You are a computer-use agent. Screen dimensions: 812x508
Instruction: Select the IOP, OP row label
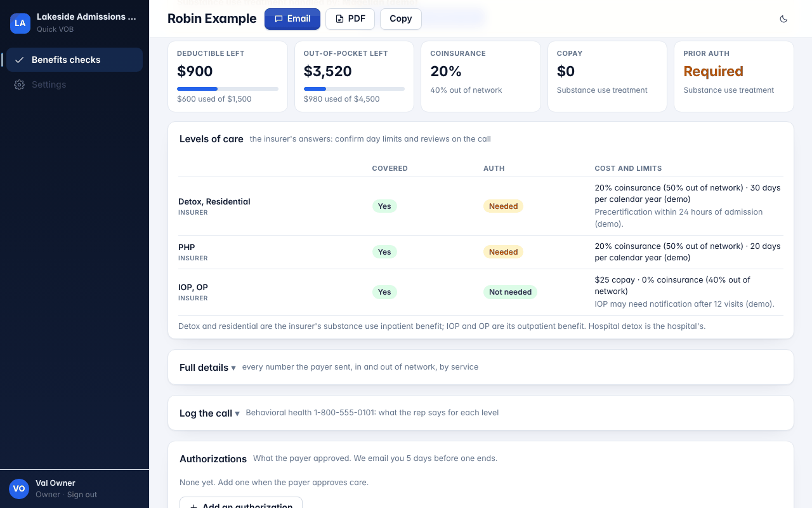tap(193, 287)
